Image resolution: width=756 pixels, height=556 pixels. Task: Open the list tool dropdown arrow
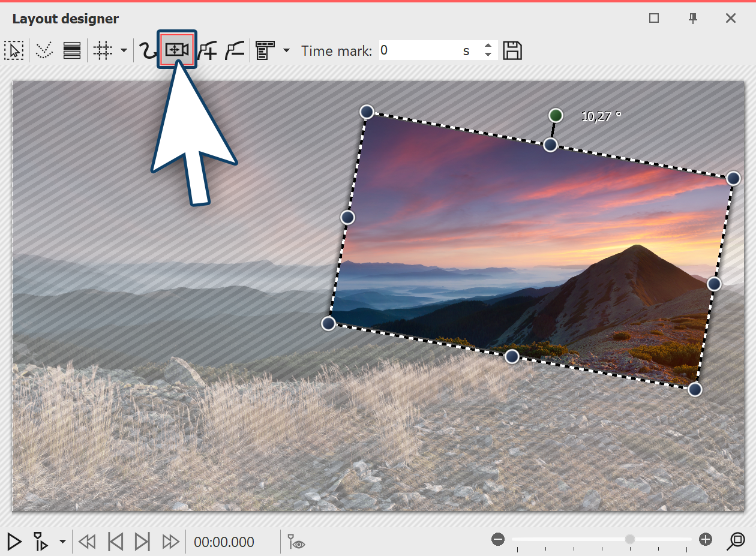coord(286,50)
